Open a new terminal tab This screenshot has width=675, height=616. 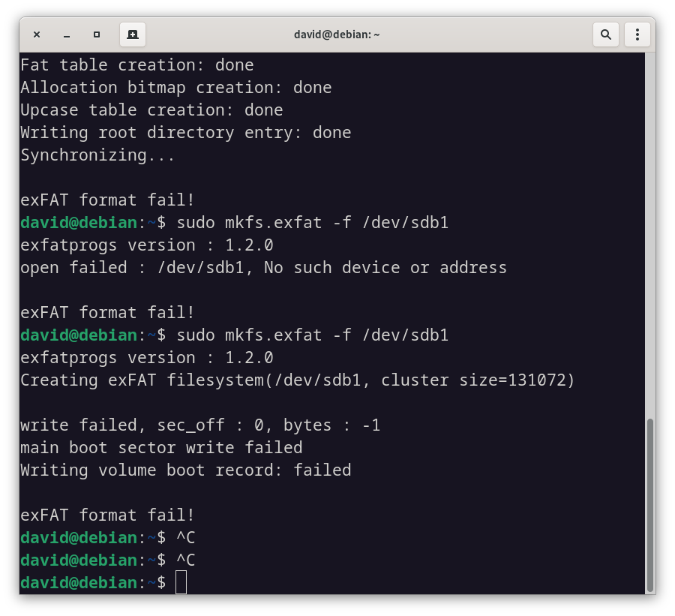[133, 35]
